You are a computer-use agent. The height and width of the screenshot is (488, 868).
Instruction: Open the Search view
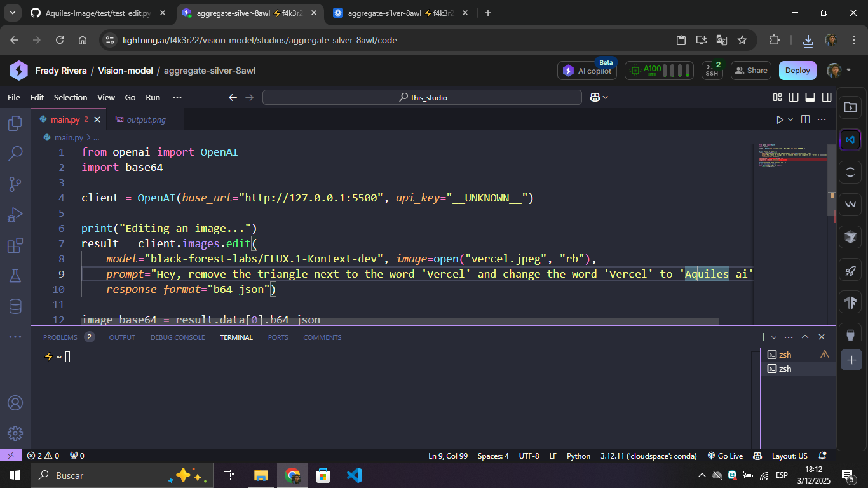click(x=15, y=153)
